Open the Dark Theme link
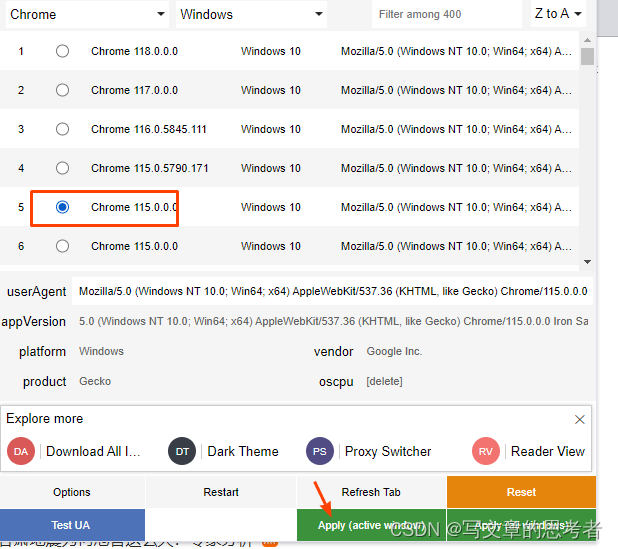The height and width of the screenshot is (549, 618). coord(243,451)
